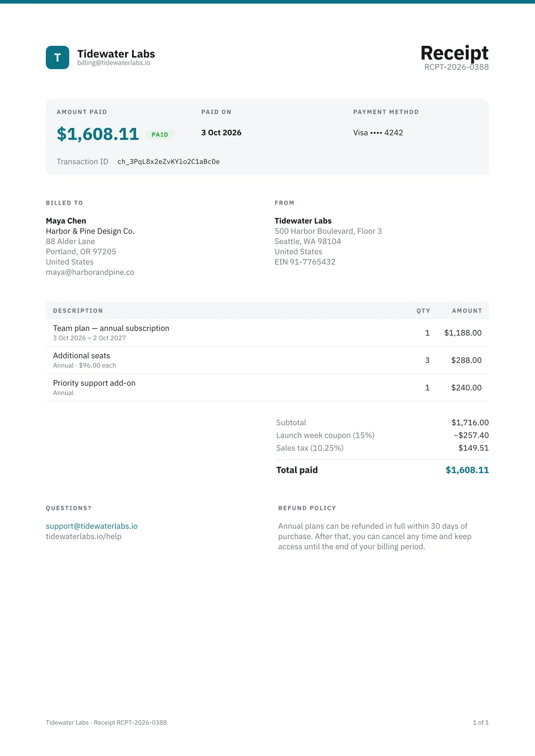Click the QUESTIONS? heading
The height and width of the screenshot is (756, 535).
[69, 508]
